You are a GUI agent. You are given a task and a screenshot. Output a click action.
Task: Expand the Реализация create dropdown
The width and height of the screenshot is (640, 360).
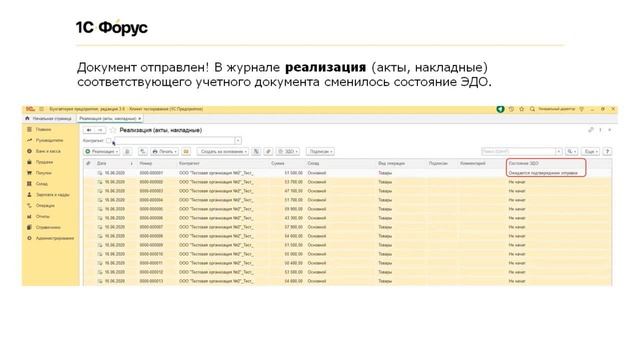pos(102,151)
